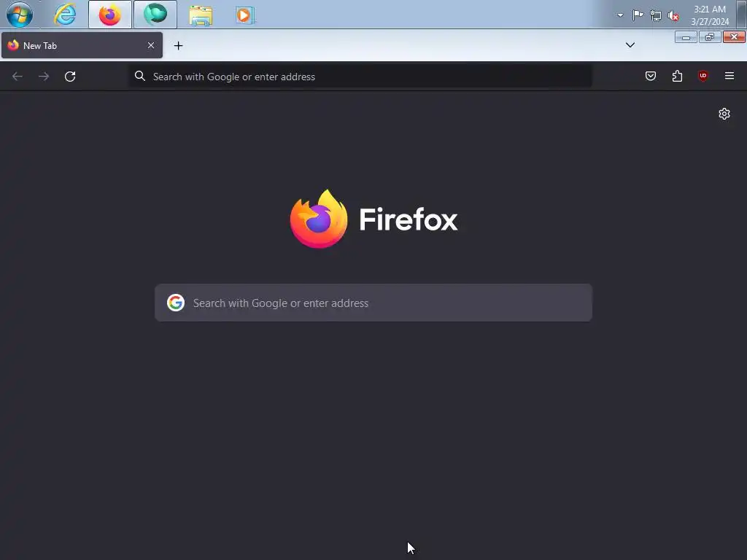Open the green chat app in taskbar
This screenshot has height=560, width=747.
pyautogui.click(x=155, y=15)
